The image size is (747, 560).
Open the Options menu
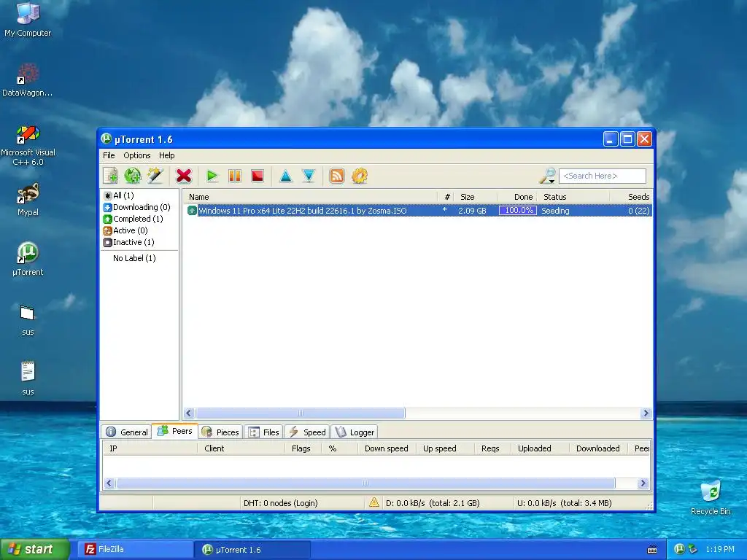pos(136,155)
